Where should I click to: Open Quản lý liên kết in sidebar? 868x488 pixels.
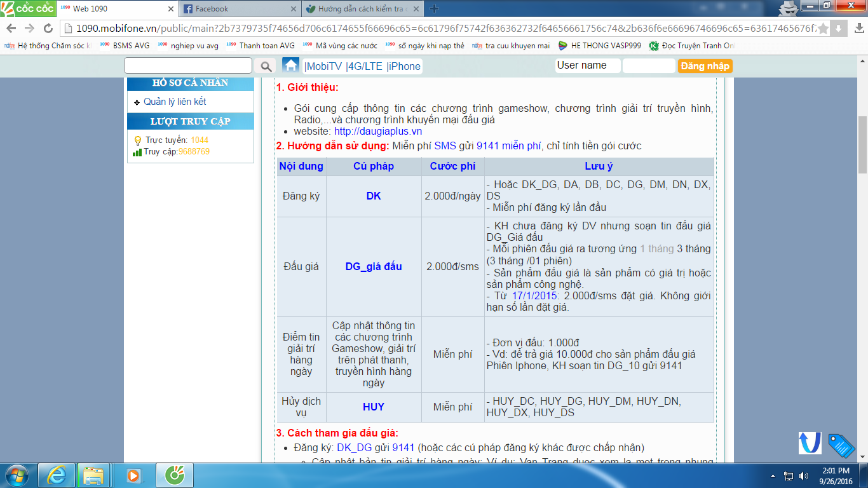175,102
